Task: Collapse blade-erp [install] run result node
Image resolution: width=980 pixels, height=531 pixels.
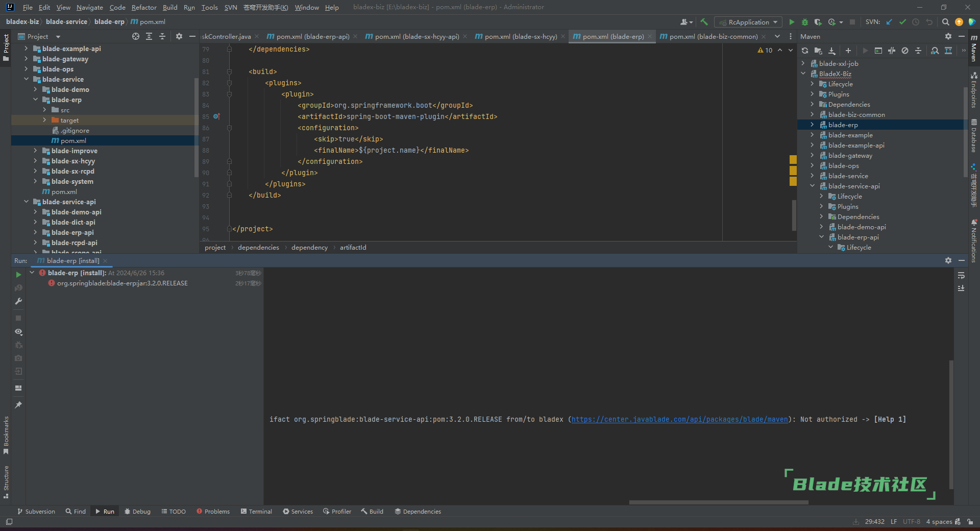Action: point(32,273)
